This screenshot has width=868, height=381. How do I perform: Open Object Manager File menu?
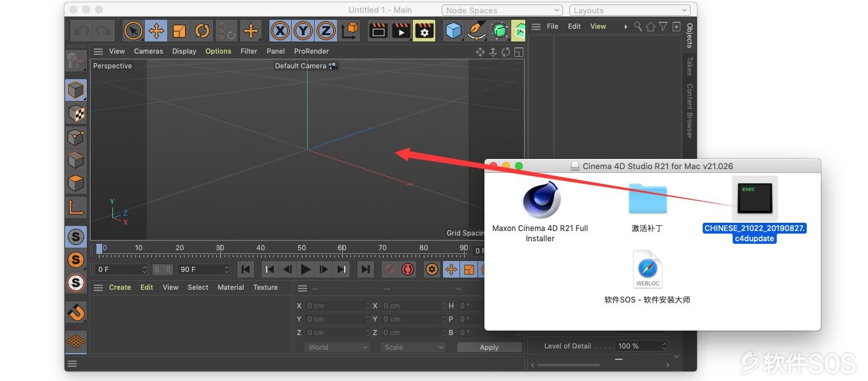pyautogui.click(x=553, y=26)
